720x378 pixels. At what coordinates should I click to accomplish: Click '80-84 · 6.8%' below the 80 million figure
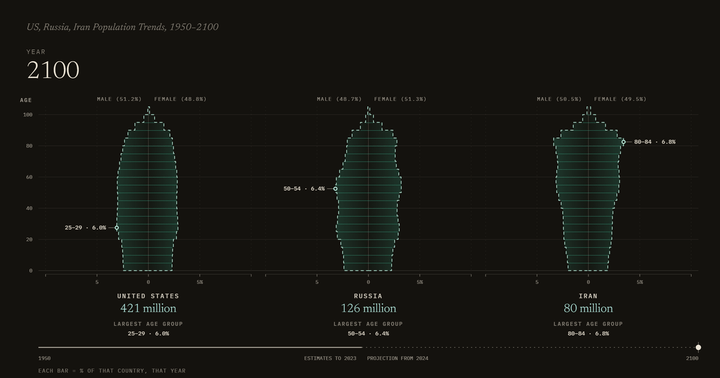pos(588,334)
